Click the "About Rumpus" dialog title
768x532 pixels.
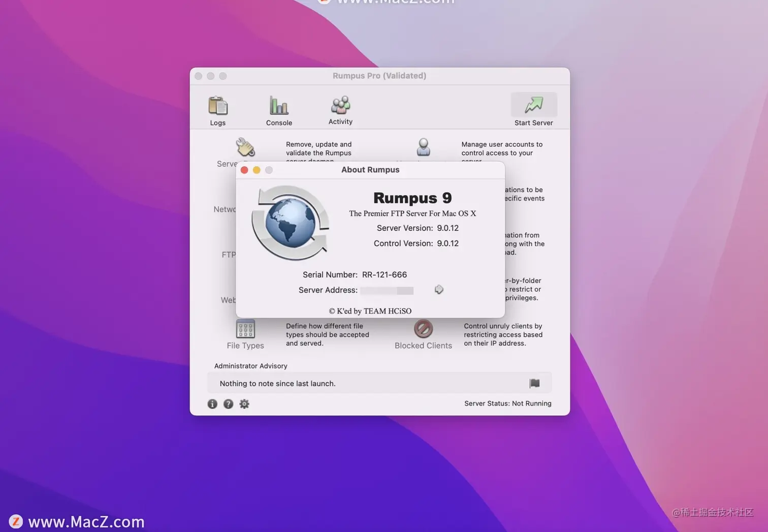click(370, 170)
